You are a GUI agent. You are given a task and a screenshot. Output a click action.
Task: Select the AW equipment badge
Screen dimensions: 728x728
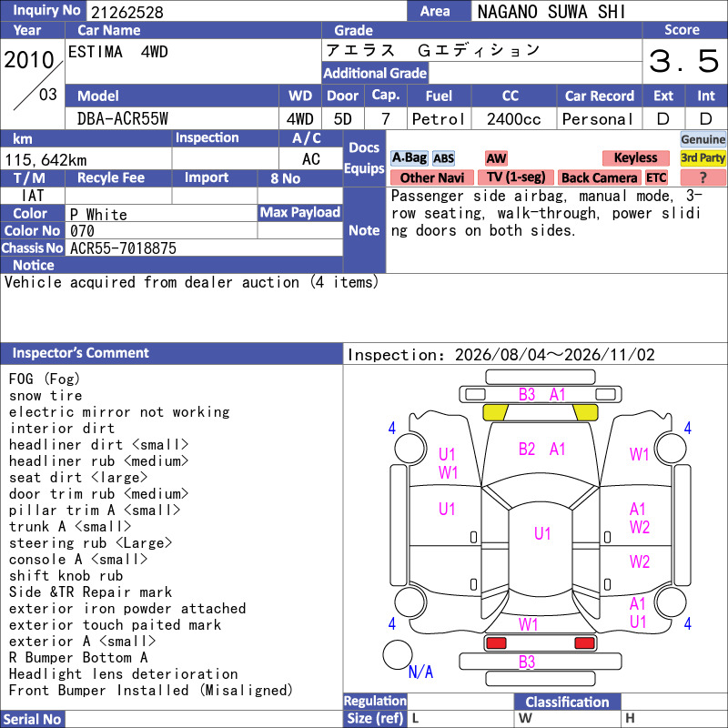tap(496, 158)
